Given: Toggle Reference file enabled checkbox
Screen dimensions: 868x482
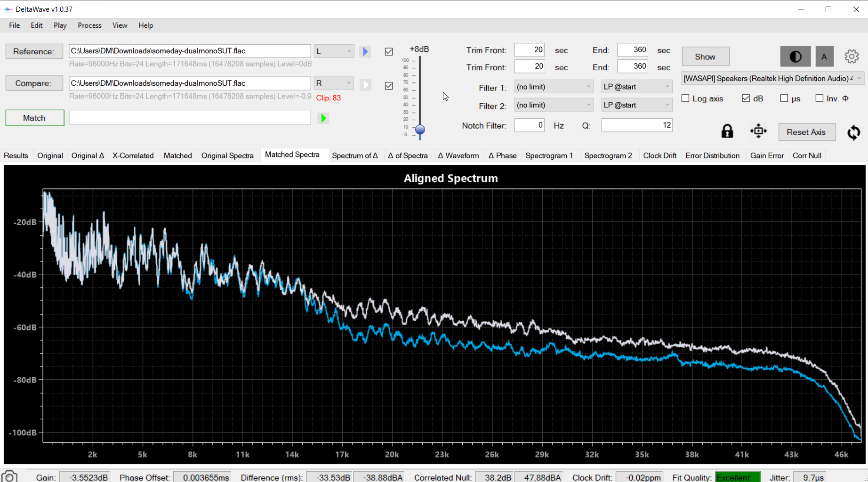Looking at the screenshot, I should pos(389,52).
